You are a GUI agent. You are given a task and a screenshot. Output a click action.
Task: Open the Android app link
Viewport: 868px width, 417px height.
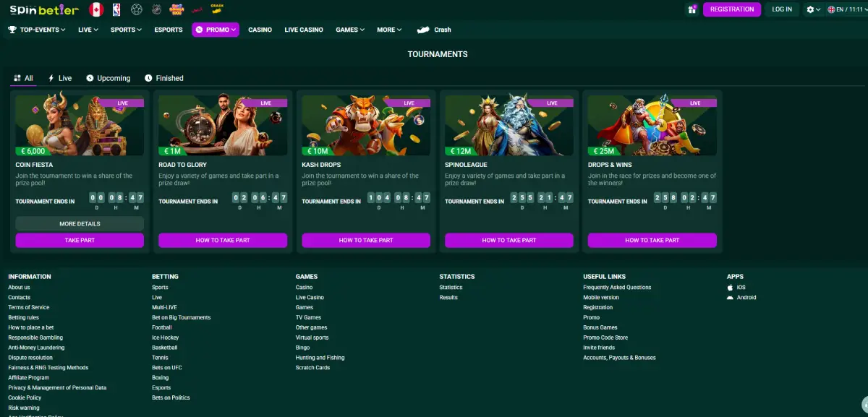(741, 298)
